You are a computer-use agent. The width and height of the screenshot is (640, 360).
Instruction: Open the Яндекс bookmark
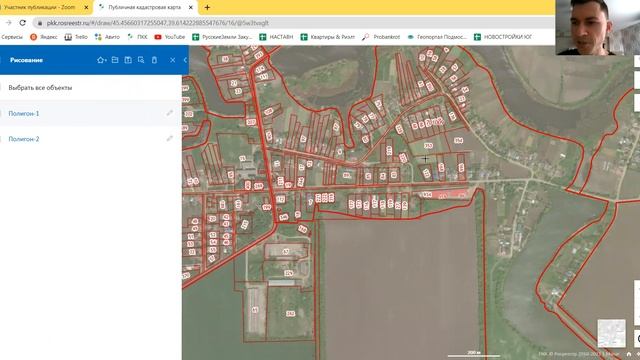44,37
